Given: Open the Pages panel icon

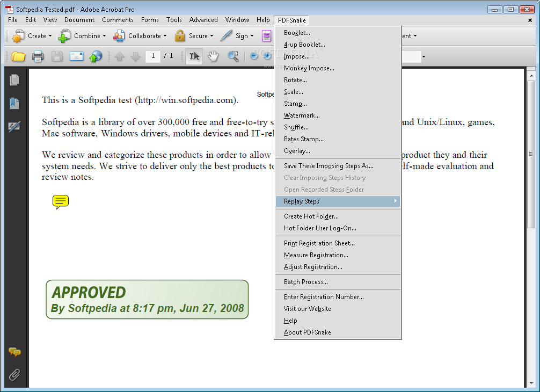Looking at the screenshot, I should 14,80.
